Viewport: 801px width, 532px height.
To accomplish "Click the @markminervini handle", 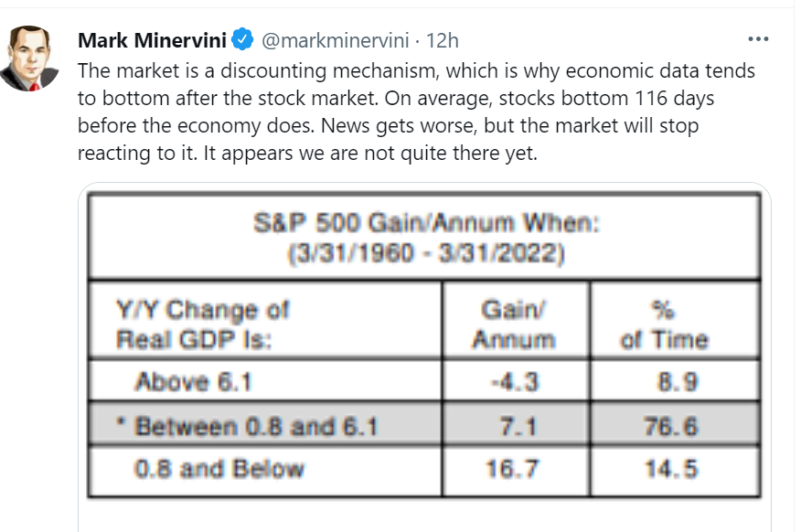I will point(334,39).
